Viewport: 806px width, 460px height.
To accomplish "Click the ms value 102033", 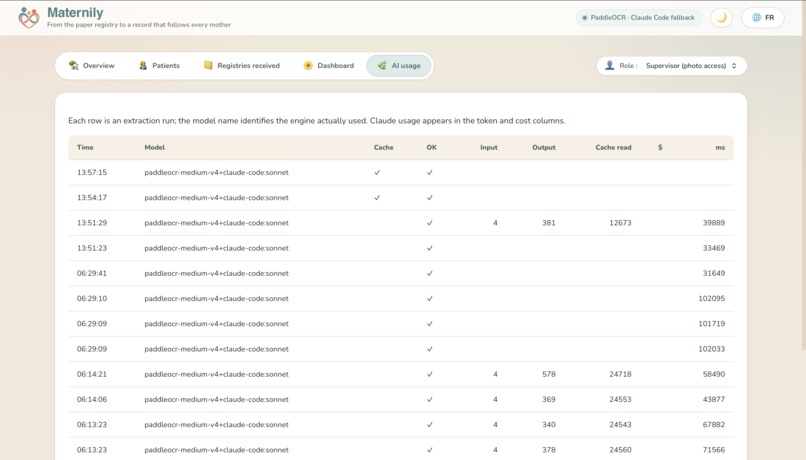I will pos(711,349).
